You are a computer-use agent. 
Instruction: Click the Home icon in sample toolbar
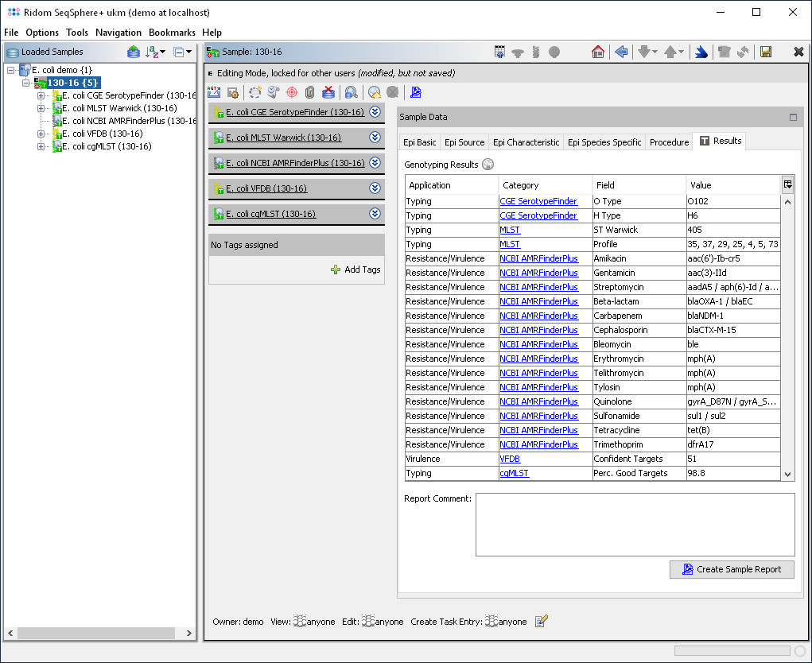tap(598, 52)
